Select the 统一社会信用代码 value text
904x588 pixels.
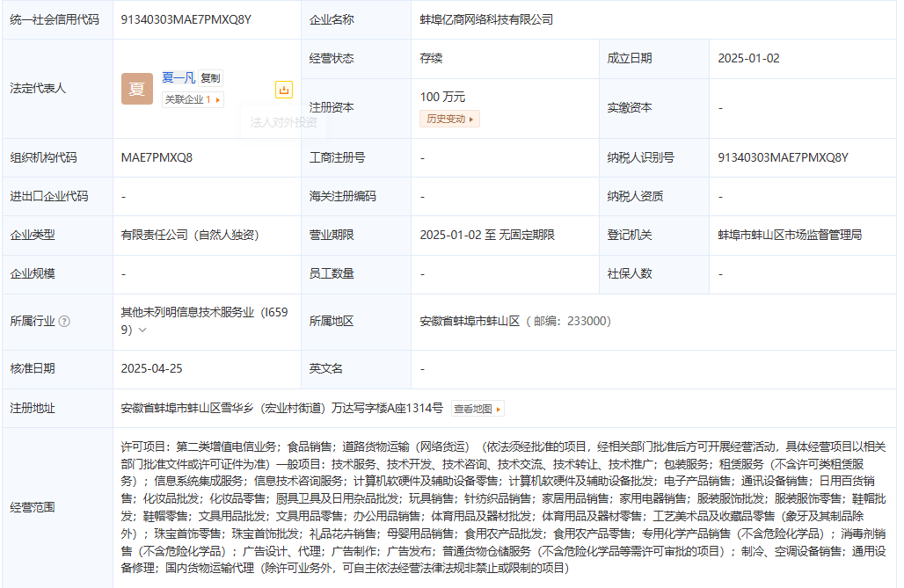coord(186,19)
